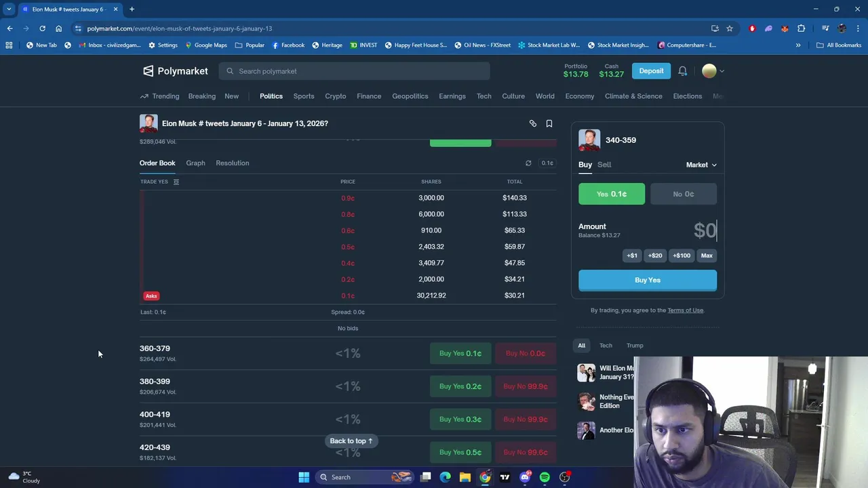868x488 pixels.
Task: Refresh the order book
Action: [x=528, y=163]
